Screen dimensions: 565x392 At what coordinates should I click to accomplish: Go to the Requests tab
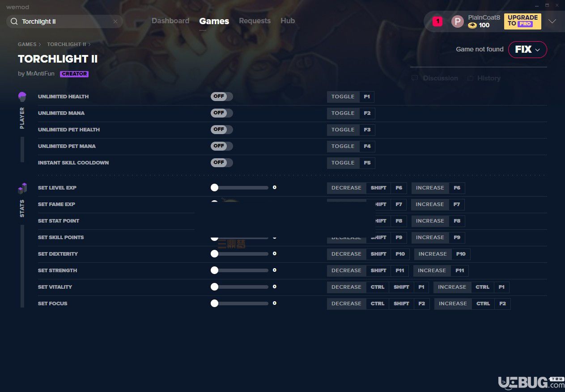(x=255, y=21)
